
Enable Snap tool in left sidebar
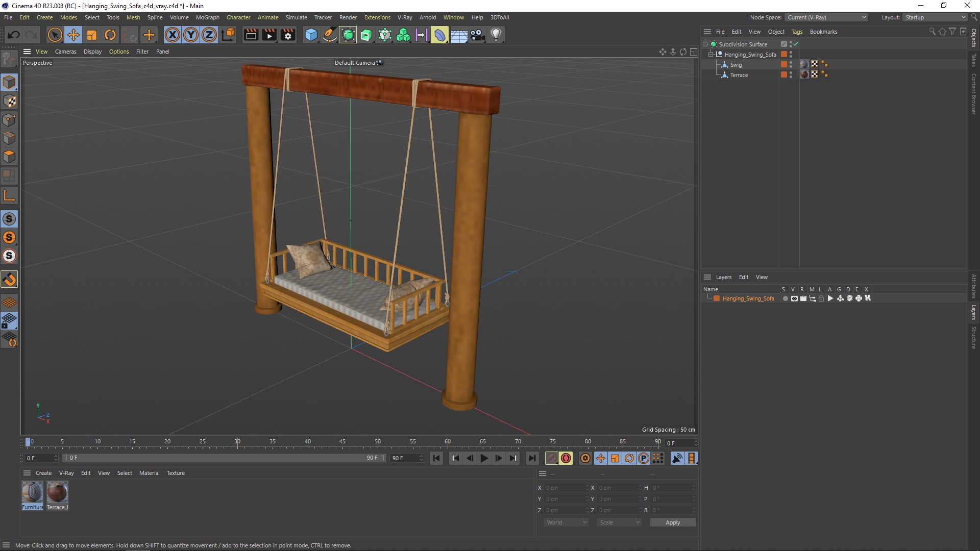9,279
